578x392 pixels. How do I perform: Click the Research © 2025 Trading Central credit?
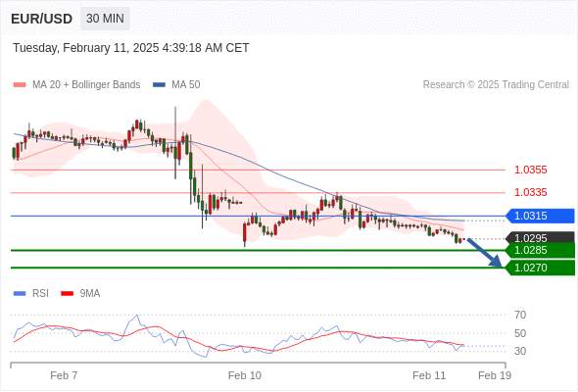[496, 85]
